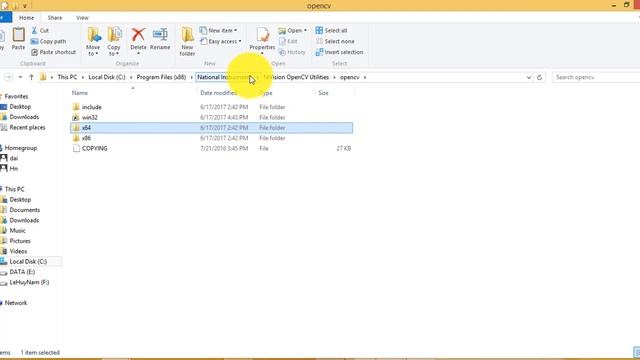The width and height of the screenshot is (640, 360).
Task: Open address bar history dropdown
Action: click(529, 77)
